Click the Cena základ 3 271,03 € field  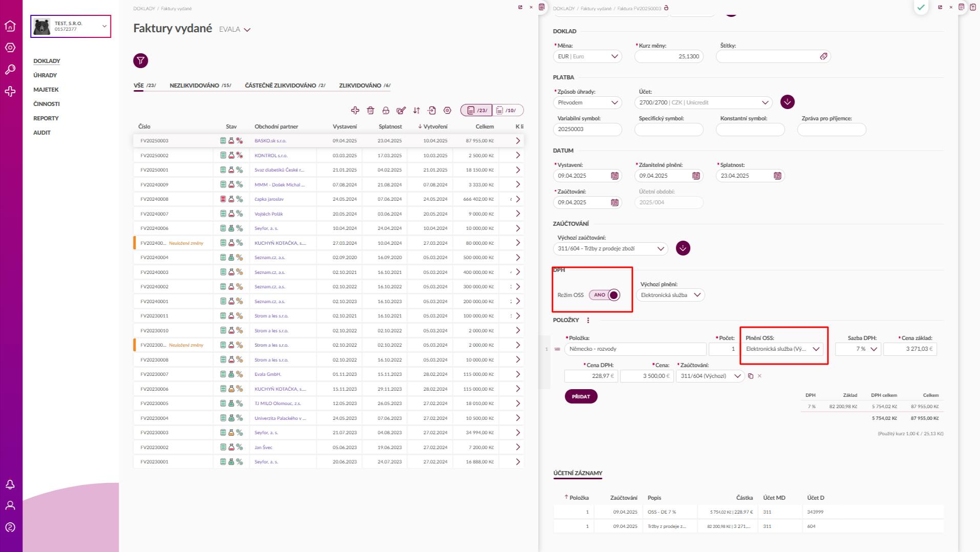point(910,349)
